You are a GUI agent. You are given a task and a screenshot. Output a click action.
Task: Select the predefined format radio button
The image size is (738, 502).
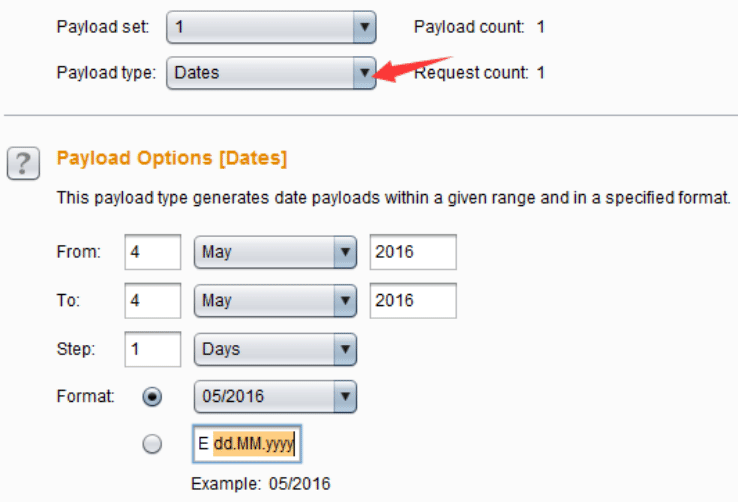pyautogui.click(x=152, y=397)
